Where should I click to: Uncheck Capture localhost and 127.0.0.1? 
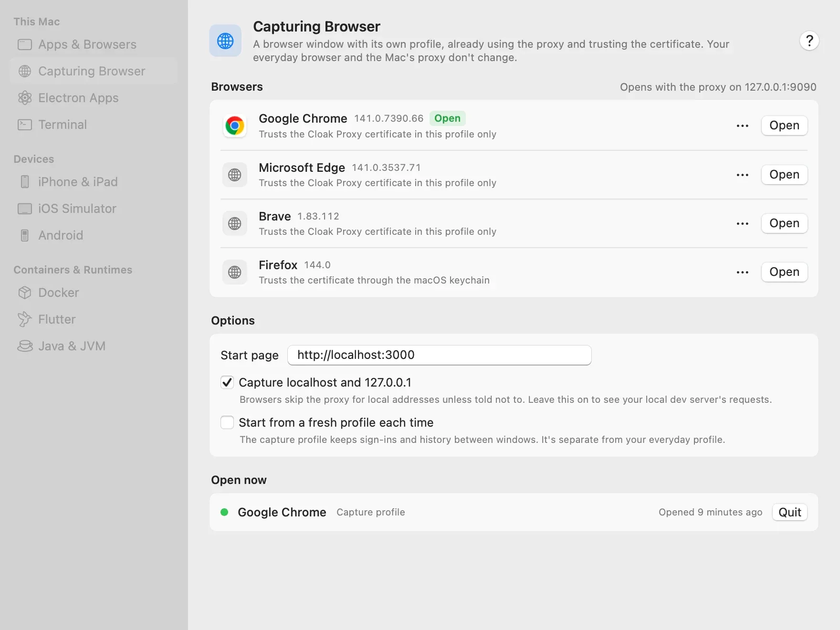pos(227,382)
